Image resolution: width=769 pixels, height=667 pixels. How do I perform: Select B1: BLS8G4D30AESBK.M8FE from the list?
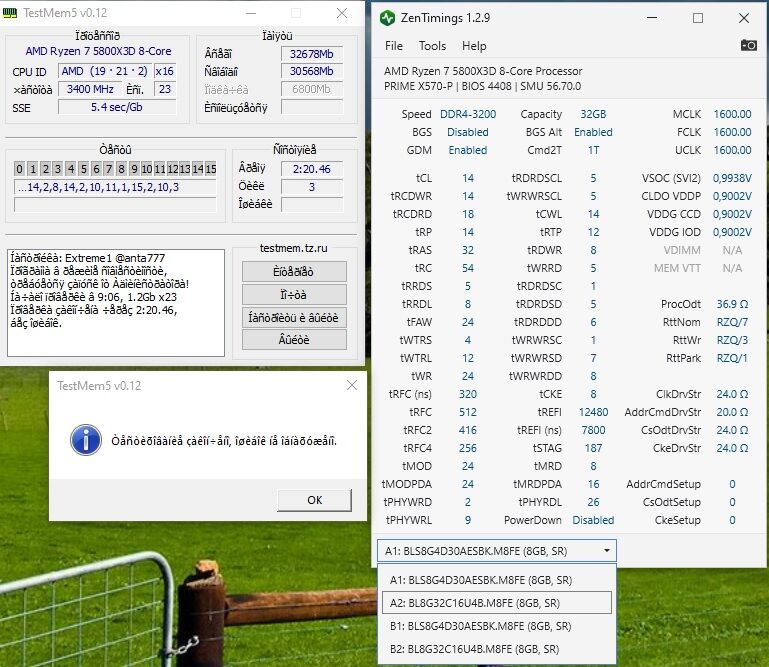(x=497, y=626)
